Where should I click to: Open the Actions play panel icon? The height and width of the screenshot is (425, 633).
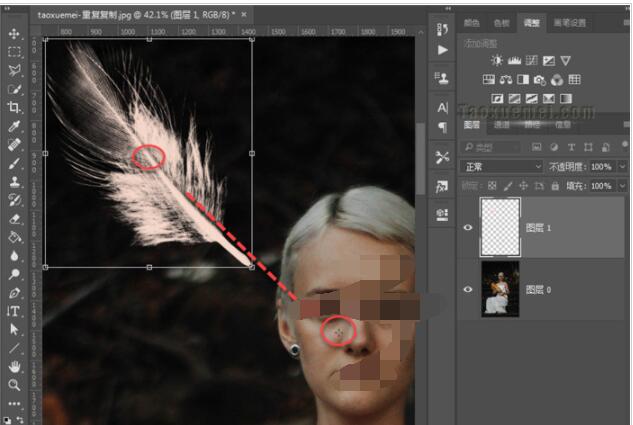pyautogui.click(x=442, y=50)
